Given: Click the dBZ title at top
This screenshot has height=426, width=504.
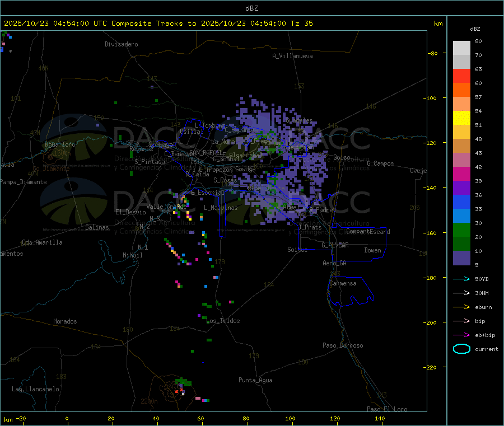Looking at the screenshot, I should (251, 8).
